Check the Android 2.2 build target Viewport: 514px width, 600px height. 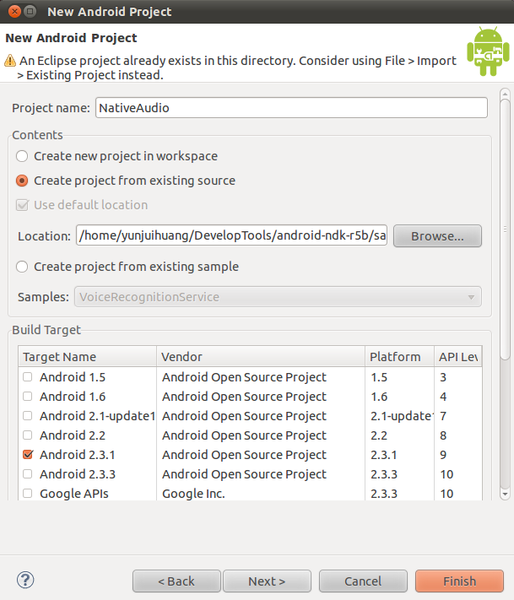(x=28, y=435)
